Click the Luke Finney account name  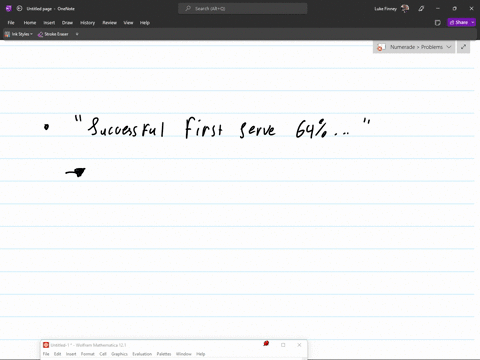[x=385, y=9]
